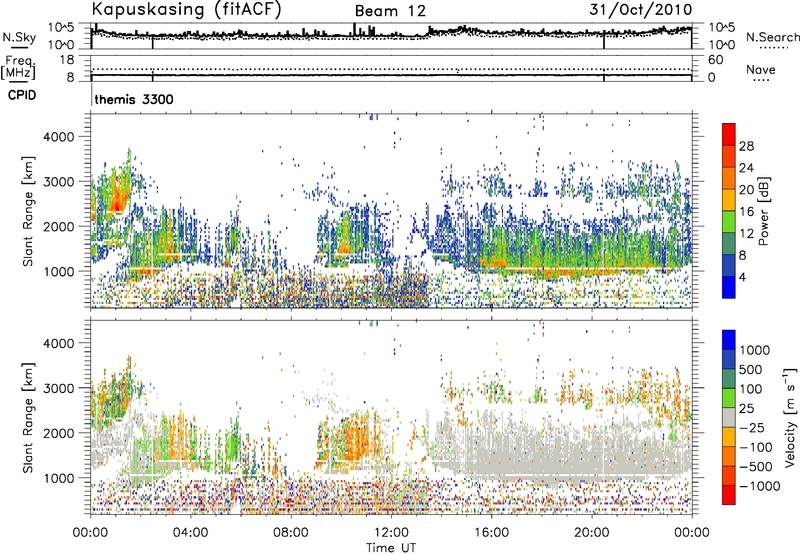
Task: Select the 20 label on Power colorbar
Action: 746,190
